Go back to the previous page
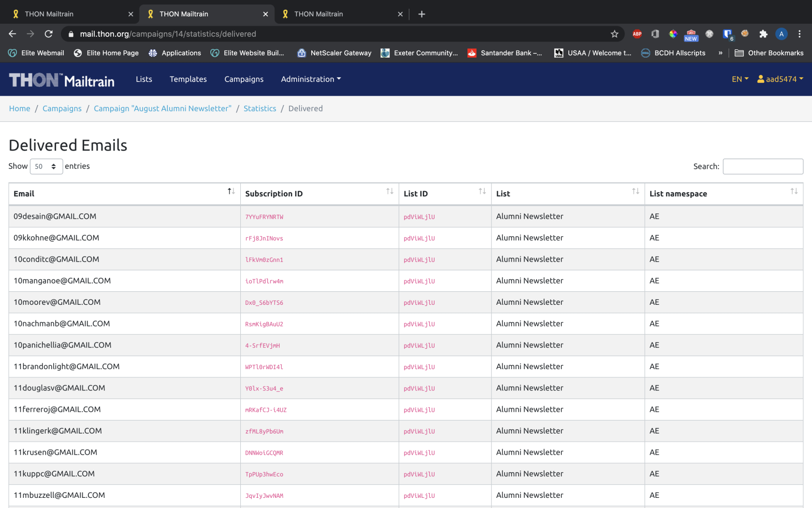The width and height of the screenshot is (812, 508). click(13, 34)
